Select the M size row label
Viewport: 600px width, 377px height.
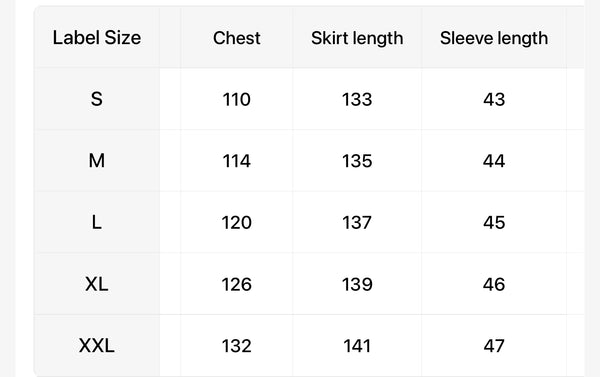tap(97, 160)
